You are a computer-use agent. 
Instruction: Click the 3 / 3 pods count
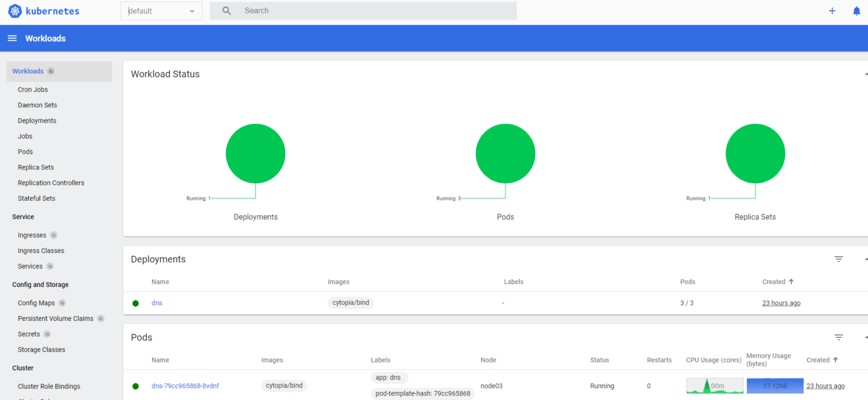click(x=687, y=303)
